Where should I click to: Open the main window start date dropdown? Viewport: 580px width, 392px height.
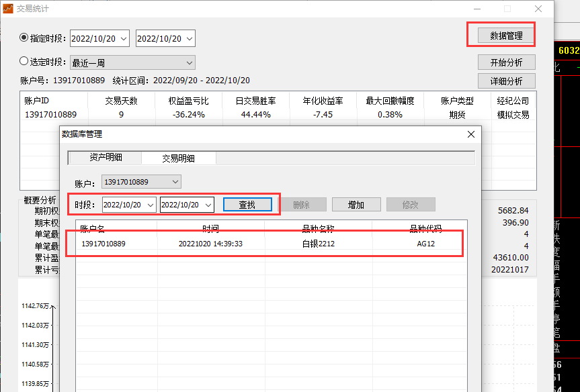[x=122, y=39]
